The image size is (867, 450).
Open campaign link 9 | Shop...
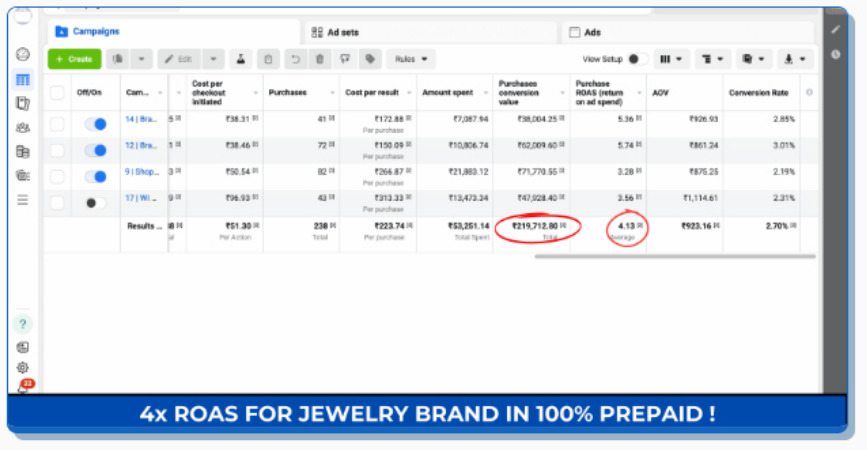tap(142, 172)
